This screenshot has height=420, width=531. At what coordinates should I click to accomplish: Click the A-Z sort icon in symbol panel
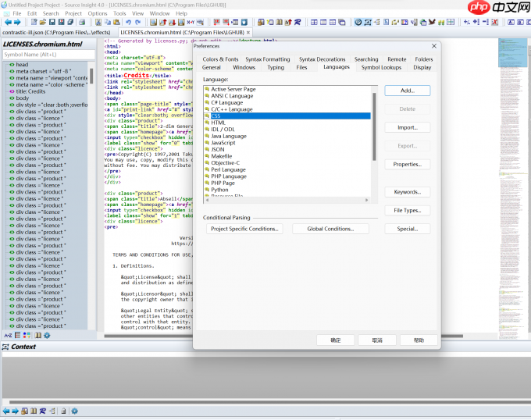point(9,335)
